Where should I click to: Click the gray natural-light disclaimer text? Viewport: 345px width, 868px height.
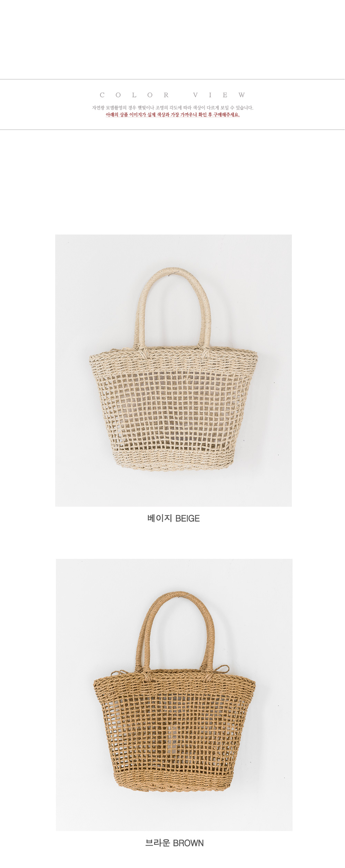coord(172,108)
